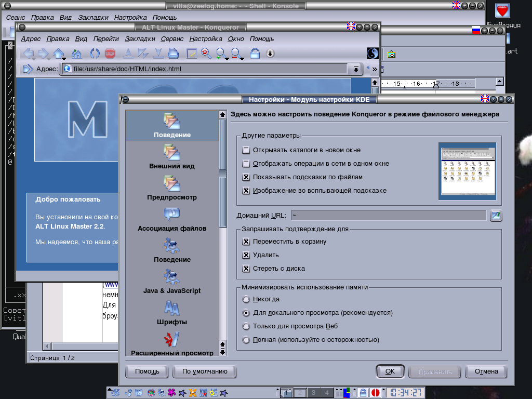Uncheck Удалить confirmation checkbox
The width and height of the screenshot is (532, 399).
click(246, 255)
